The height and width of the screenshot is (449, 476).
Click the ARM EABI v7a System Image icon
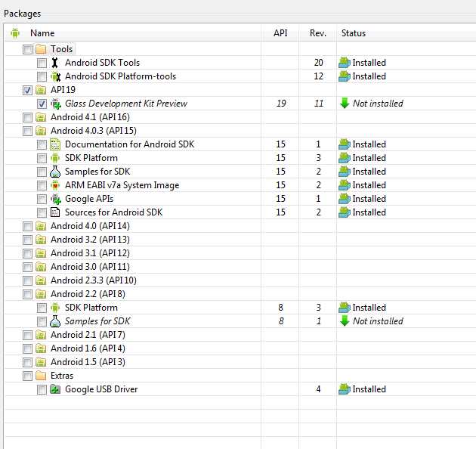point(55,185)
